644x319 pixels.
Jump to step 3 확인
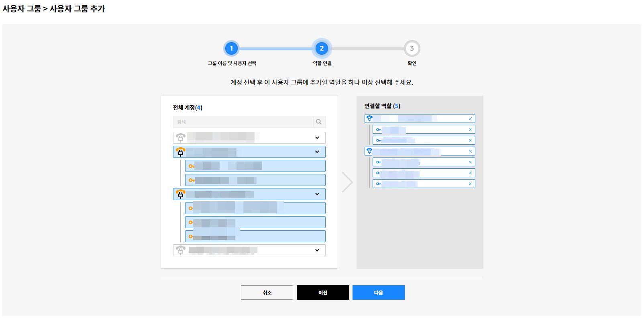(x=412, y=49)
